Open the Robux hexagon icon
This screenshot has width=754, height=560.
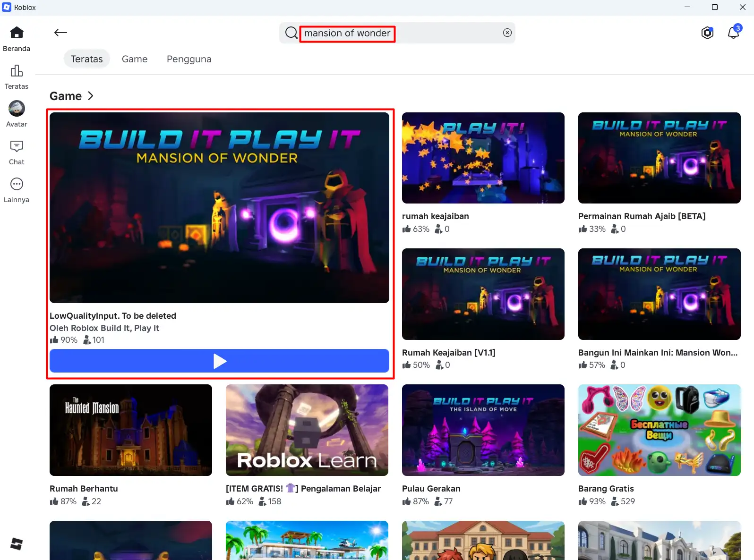click(707, 33)
